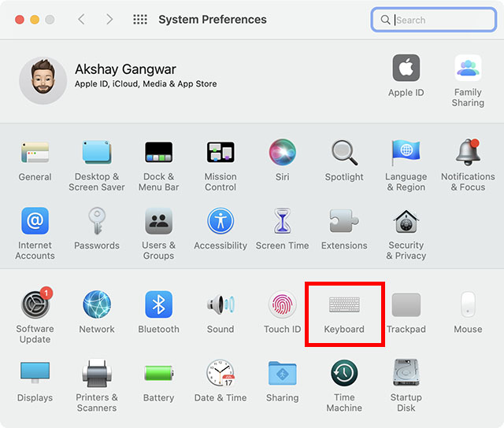Open Mission Control preferences
Viewport: 504px width, 428px height.
[x=220, y=153]
